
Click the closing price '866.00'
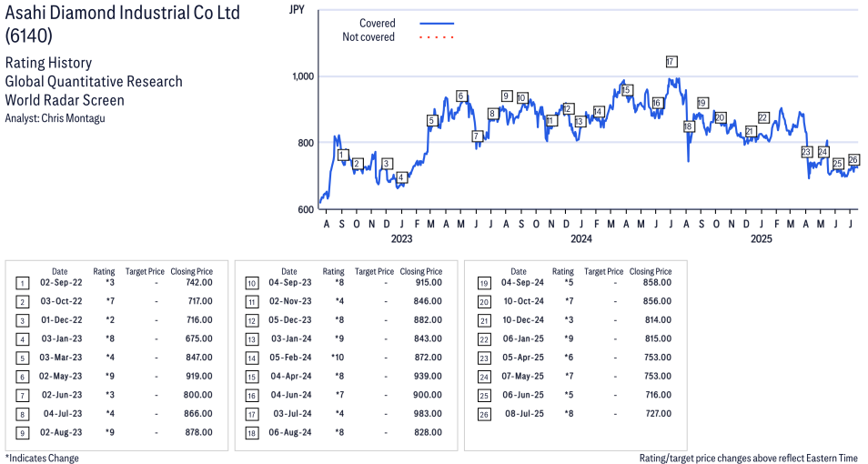198,414
